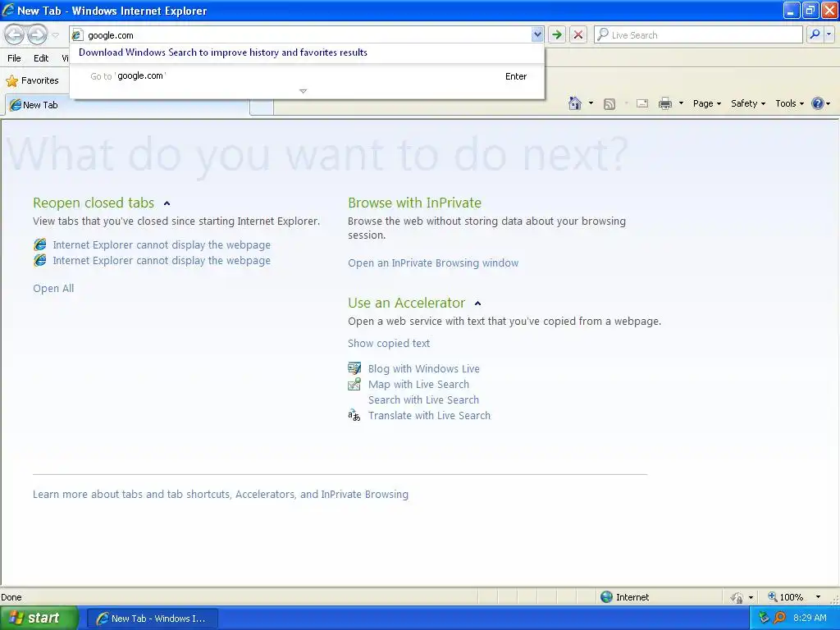Viewport: 840px width, 630px height.
Task: Click the Translate accelerator icon
Action: tap(354, 415)
